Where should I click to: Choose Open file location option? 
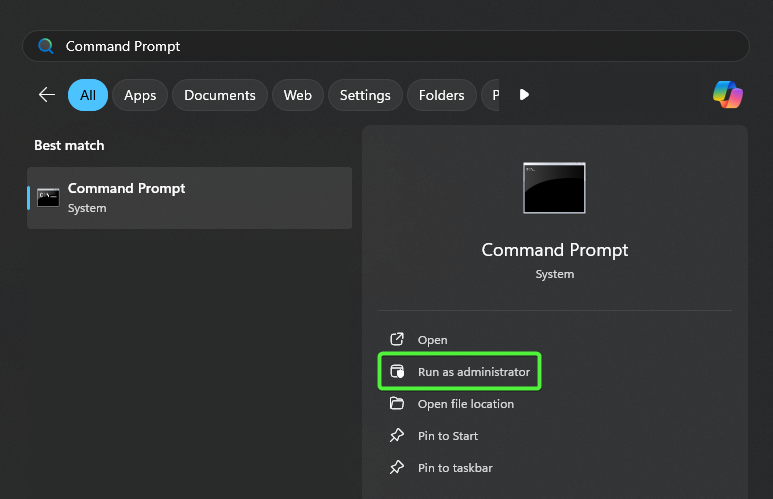tap(465, 404)
